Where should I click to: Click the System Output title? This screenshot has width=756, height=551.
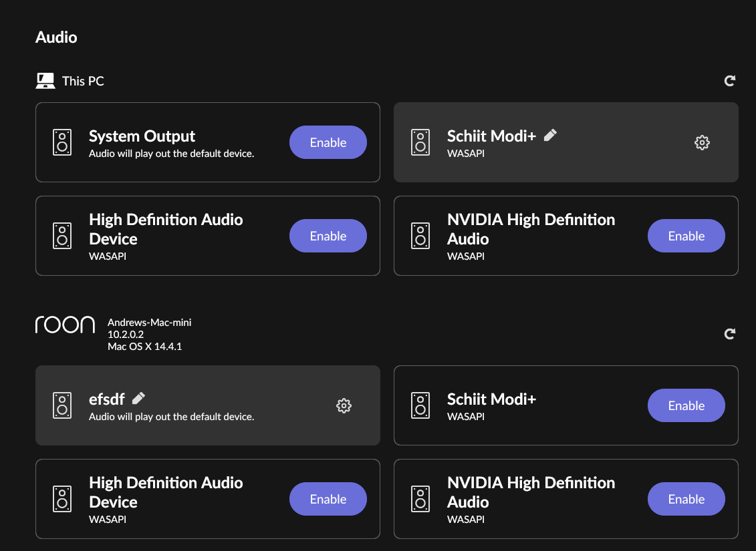(142, 136)
